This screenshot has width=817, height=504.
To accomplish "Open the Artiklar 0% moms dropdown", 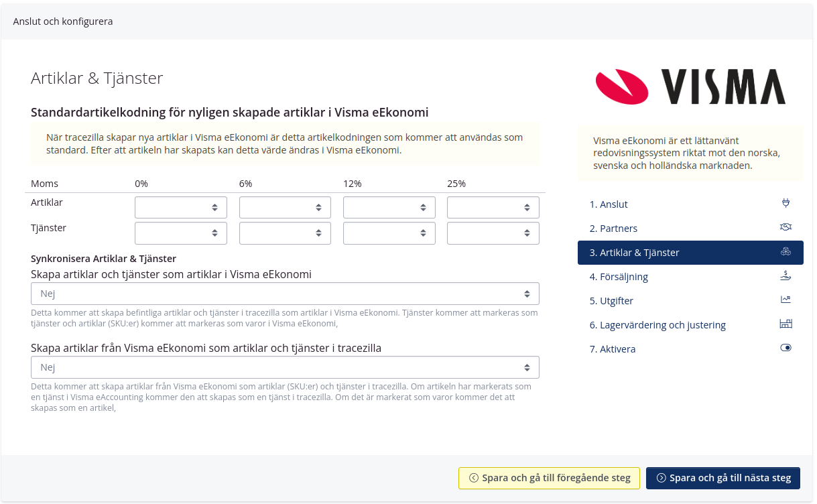I will point(181,208).
